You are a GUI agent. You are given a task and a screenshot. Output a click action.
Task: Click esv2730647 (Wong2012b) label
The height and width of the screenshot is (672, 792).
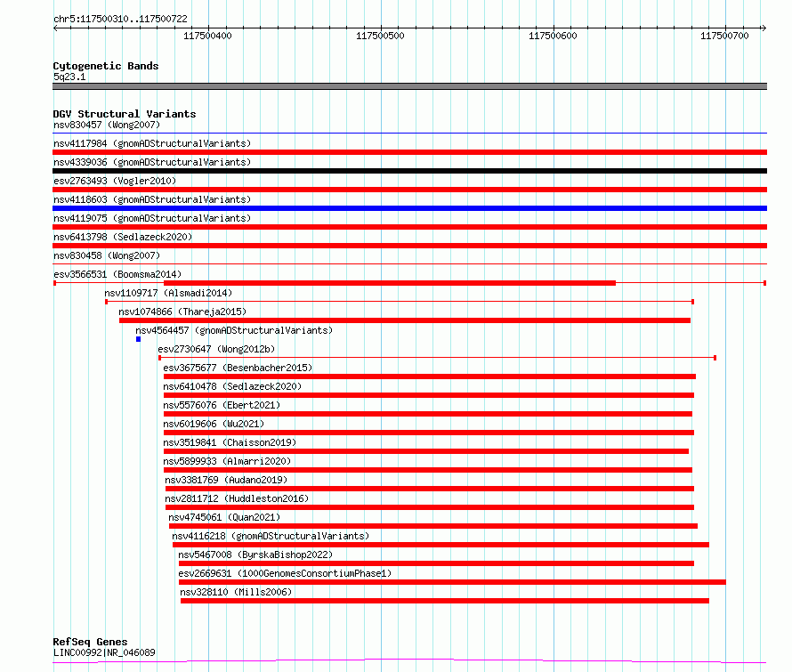point(216,349)
